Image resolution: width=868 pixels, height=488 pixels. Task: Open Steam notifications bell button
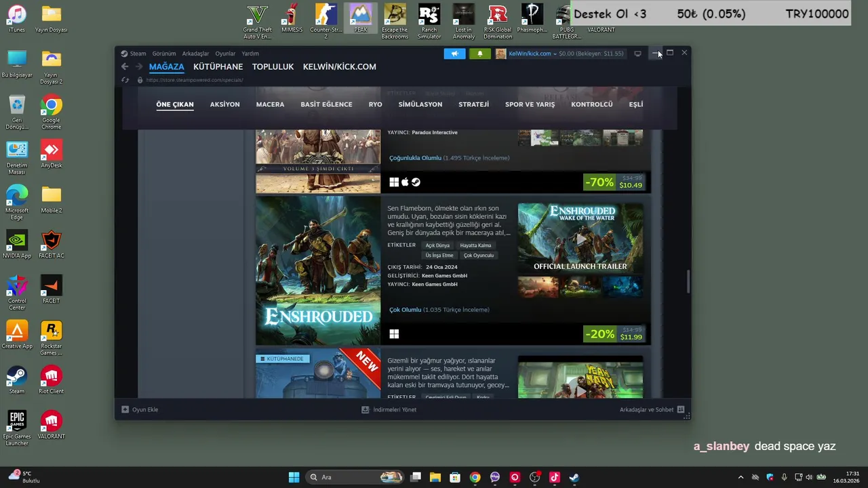tap(480, 54)
